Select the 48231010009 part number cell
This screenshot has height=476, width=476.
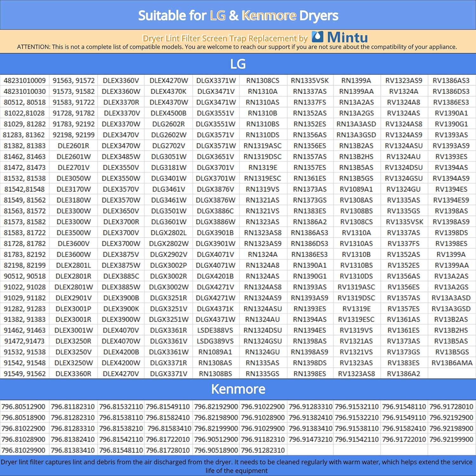[24, 81]
